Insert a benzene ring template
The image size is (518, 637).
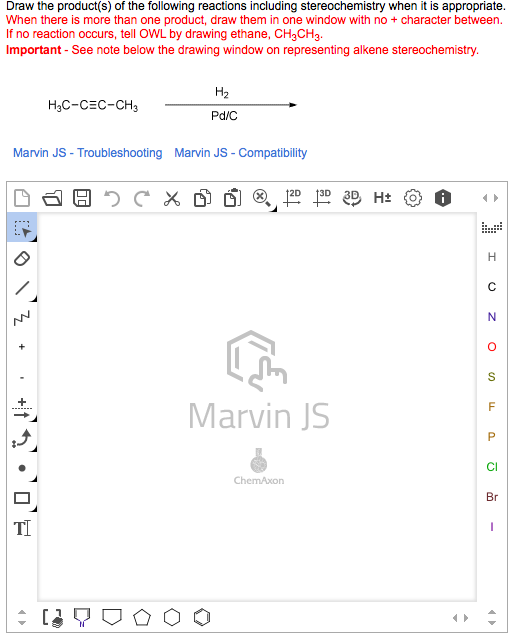(202, 618)
